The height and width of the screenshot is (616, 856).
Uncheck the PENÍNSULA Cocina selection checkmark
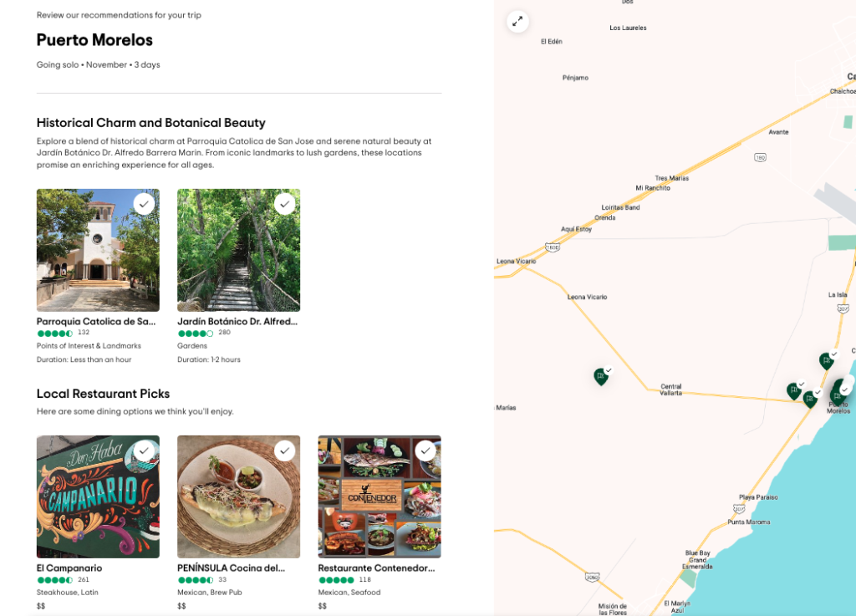coord(285,451)
